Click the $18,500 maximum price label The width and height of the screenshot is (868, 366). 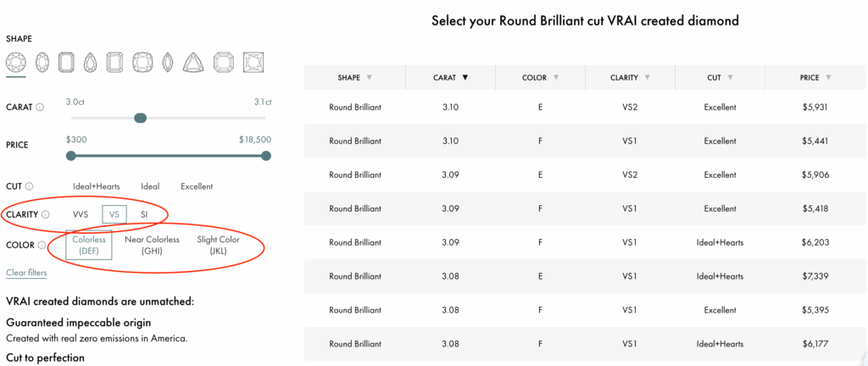(255, 140)
